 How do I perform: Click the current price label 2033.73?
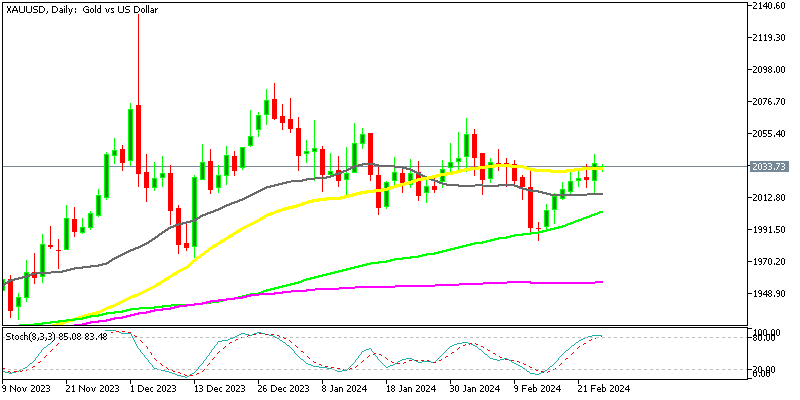771,166
